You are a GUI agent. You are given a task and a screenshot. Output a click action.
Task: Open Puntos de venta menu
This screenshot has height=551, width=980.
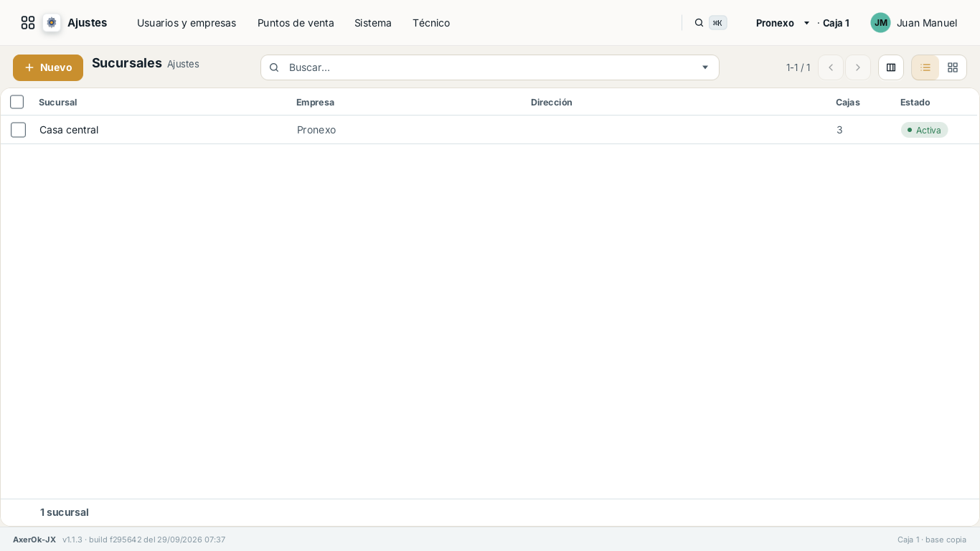point(296,23)
